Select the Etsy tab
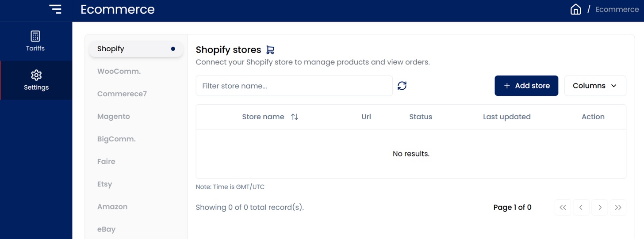644x239 pixels. (x=105, y=184)
